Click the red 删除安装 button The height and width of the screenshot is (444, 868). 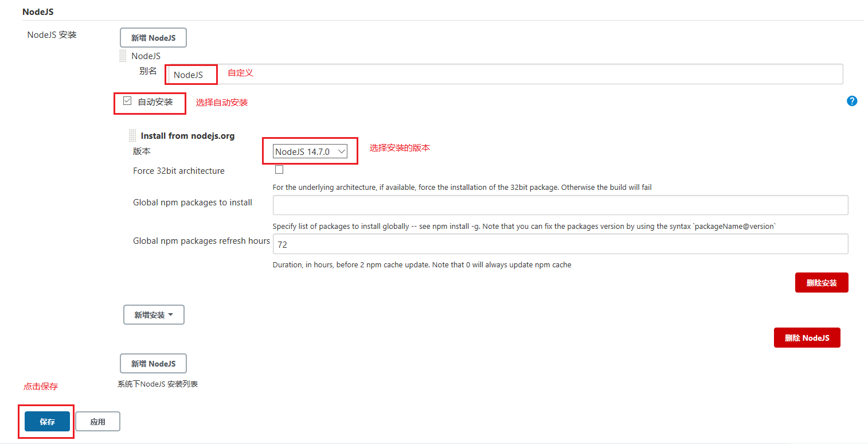(822, 283)
